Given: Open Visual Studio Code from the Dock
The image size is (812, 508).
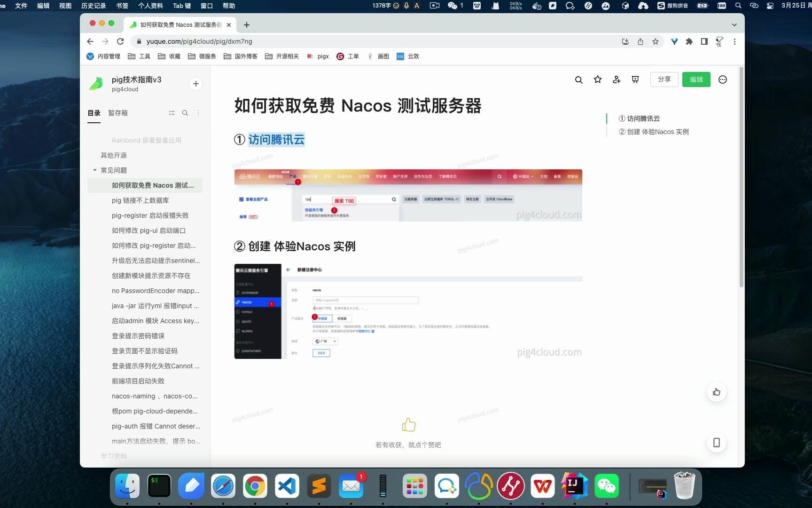Looking at the screenshot, I should coord(287,486).
